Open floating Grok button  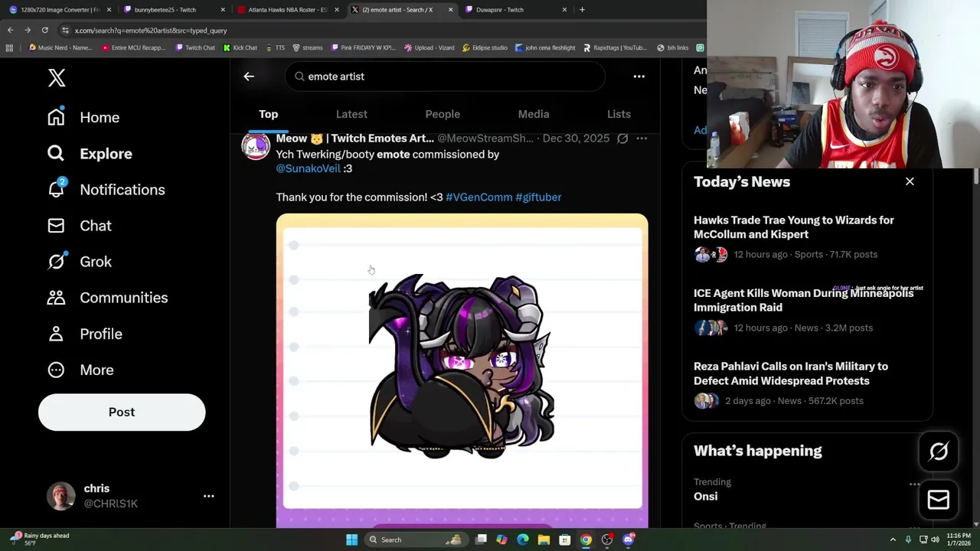(x=939, y=452)
